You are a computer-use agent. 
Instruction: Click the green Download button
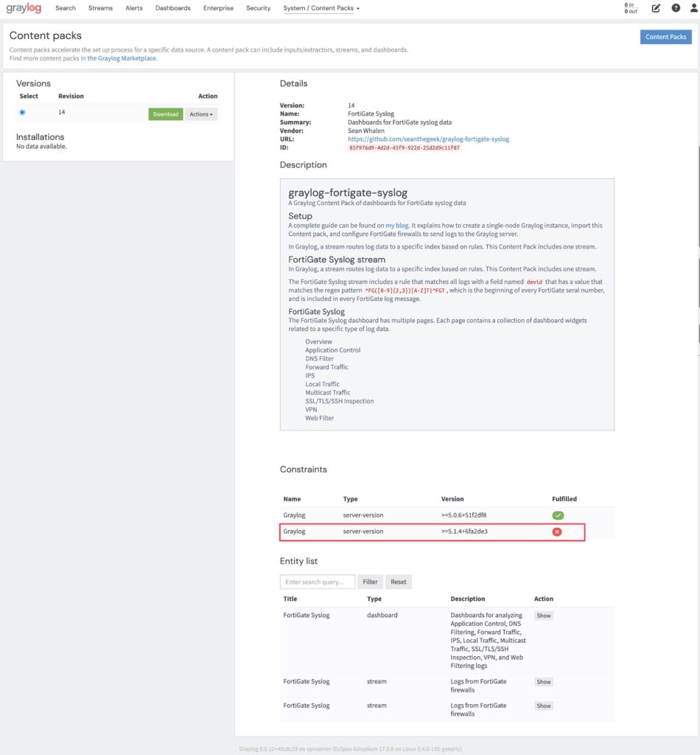click(166, 114)
